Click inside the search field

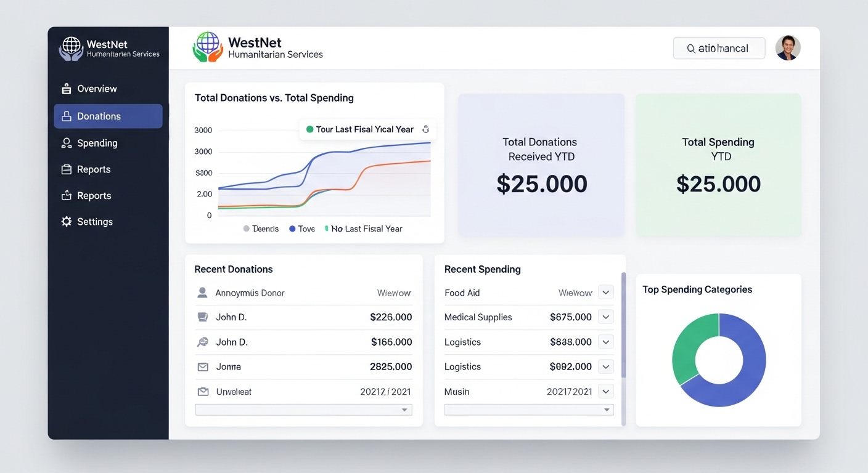coord(719,48)
